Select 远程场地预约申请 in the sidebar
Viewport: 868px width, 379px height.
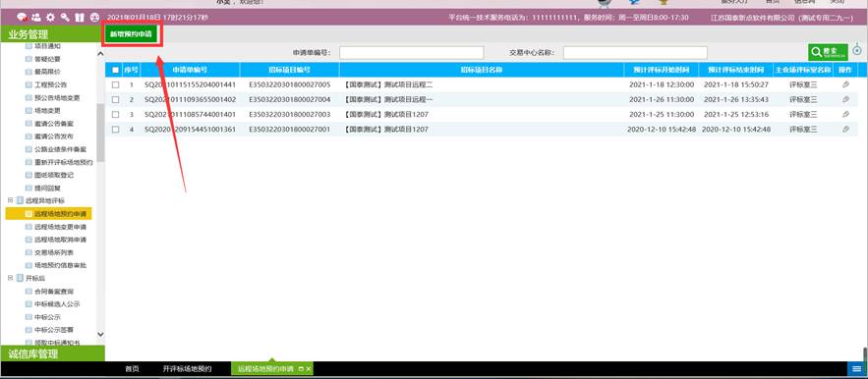60,214
